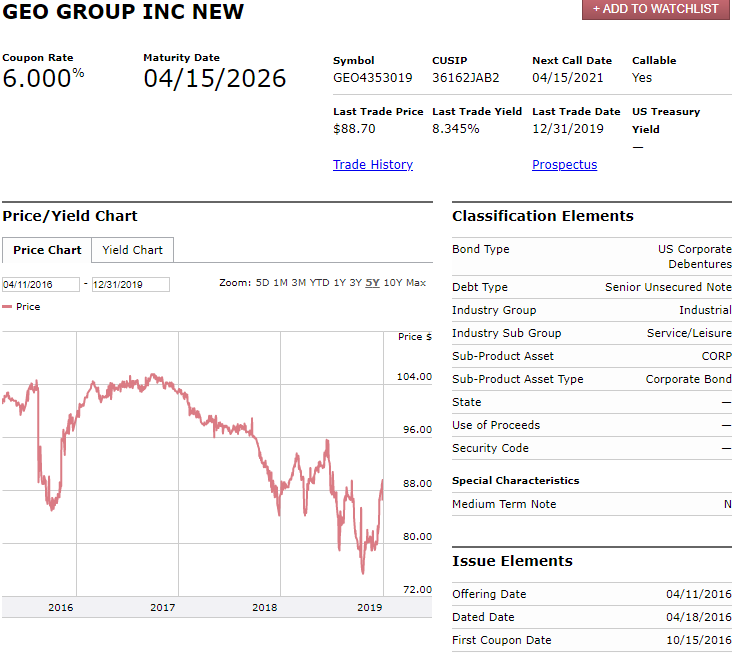
Task: Click the Medium Term Note row label
Action: coord(504,504)
